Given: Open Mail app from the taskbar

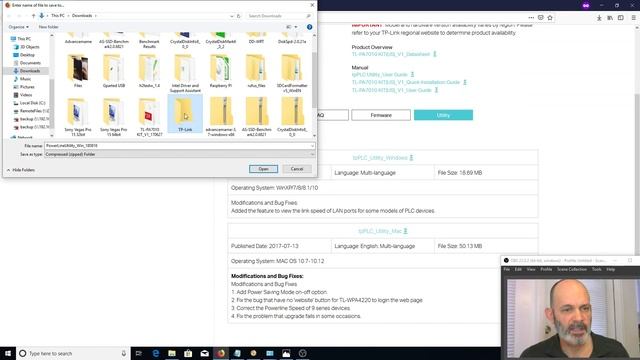Looking at the screenshot, I should (x=204, y=353).
